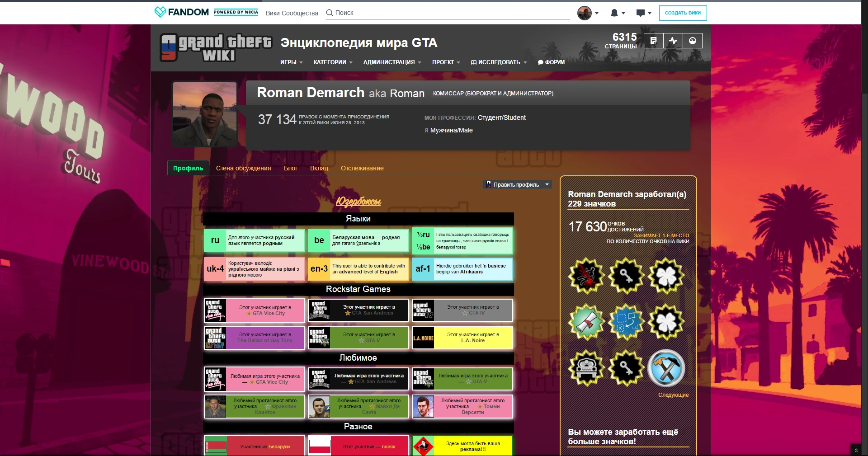This screenshot has width=868, height=456.
Task: Click the search magnifier icon
Action: pos(330,13)
